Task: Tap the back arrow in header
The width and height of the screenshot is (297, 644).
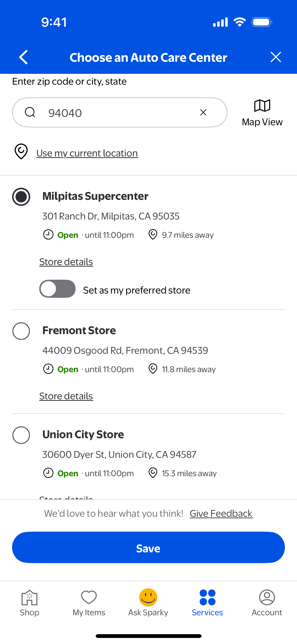Action: pos(23,57)
